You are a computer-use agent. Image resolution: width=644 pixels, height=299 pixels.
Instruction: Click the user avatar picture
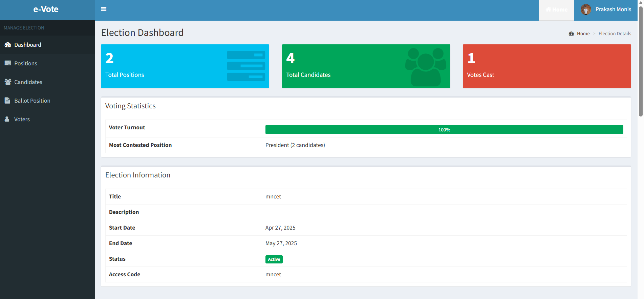586,9
